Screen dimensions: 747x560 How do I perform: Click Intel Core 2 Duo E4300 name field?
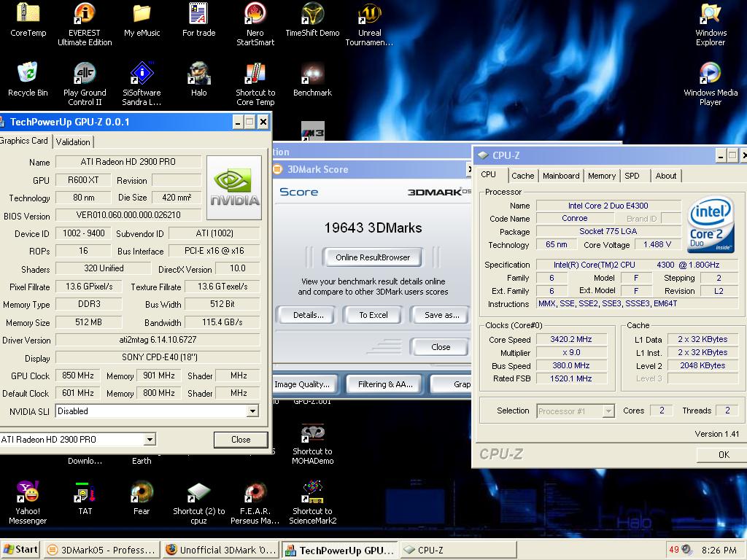pos(608,206)
